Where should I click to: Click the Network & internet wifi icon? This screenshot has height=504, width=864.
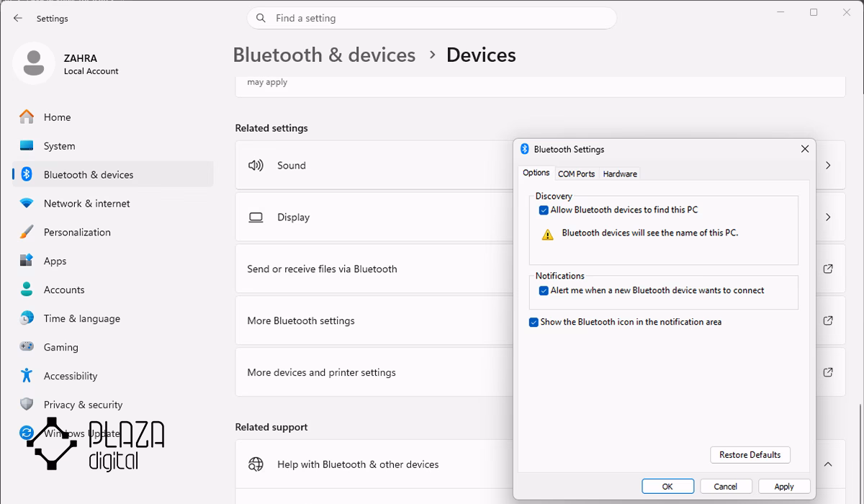(27, 203)
